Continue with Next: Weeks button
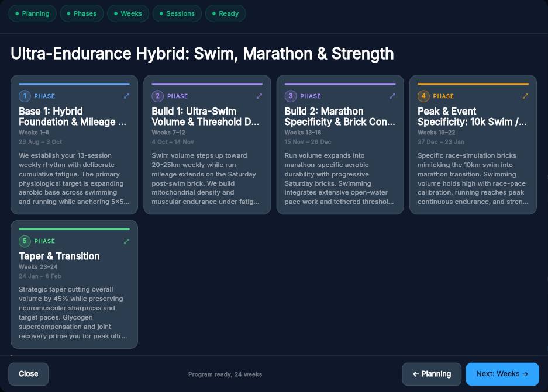Screen dimensions: 548x392 point(502,374)
